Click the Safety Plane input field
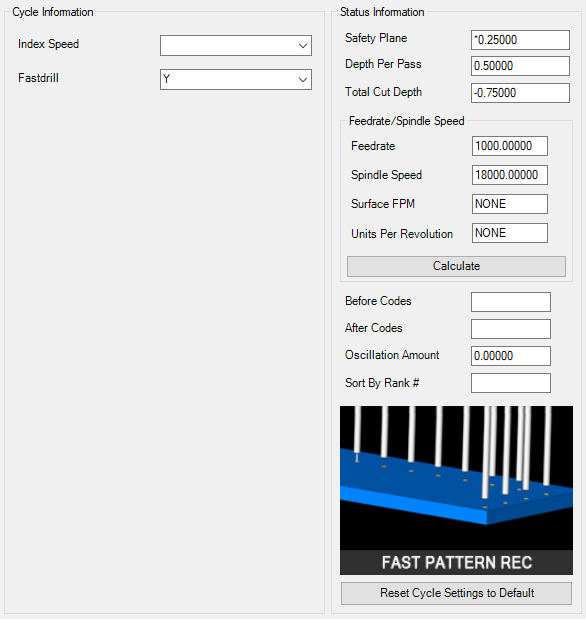Image resolution: width=586 pixels, height=619 pixels. click(520, 40)
